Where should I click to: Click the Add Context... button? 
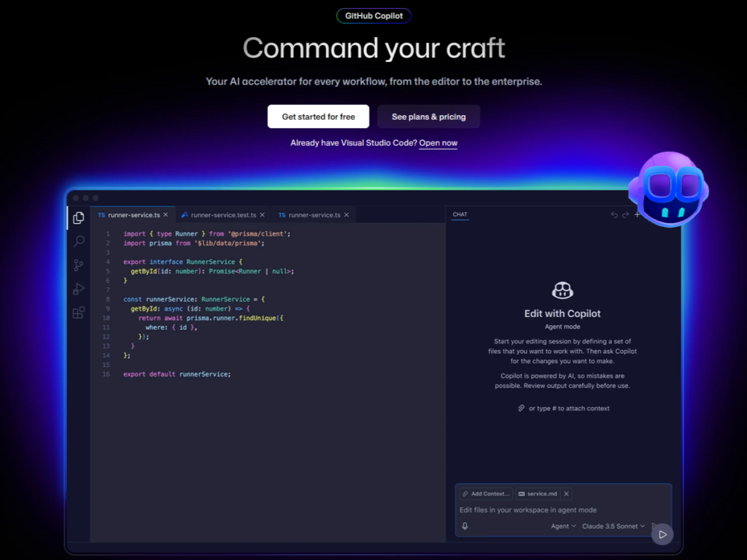click(x=486, y=494)
